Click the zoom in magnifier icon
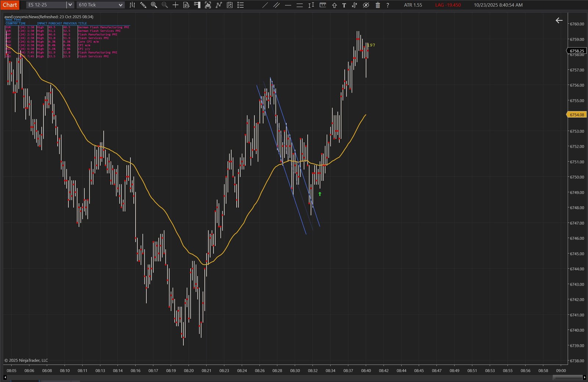This screenshot has height=382, width=588. tap(154, 5)
